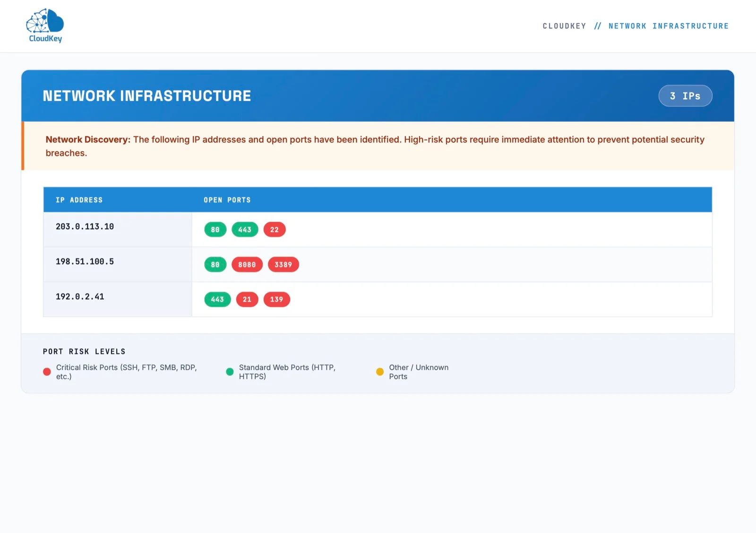Click the red Critical Risk legend dot
This screenshot has height=533, width=756.
click(x=47, y=372)
